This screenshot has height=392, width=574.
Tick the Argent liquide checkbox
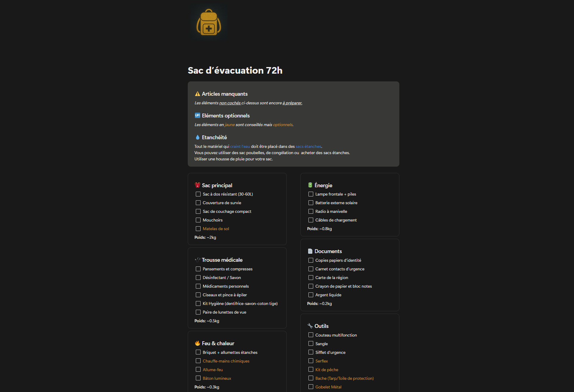tap(311, 295)
